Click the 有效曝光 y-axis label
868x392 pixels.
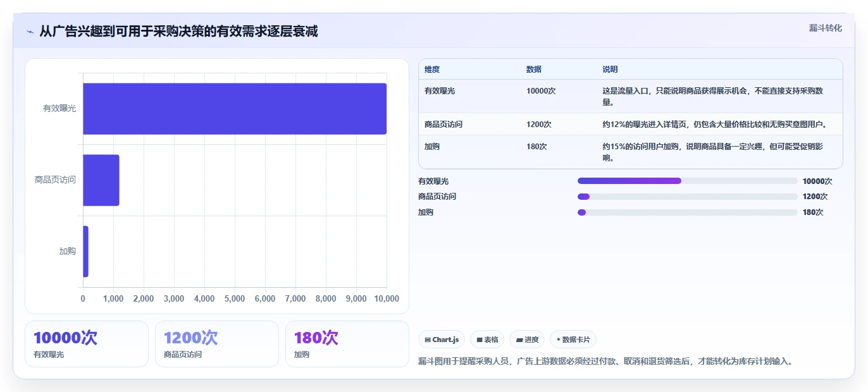(x=59, y=109)
